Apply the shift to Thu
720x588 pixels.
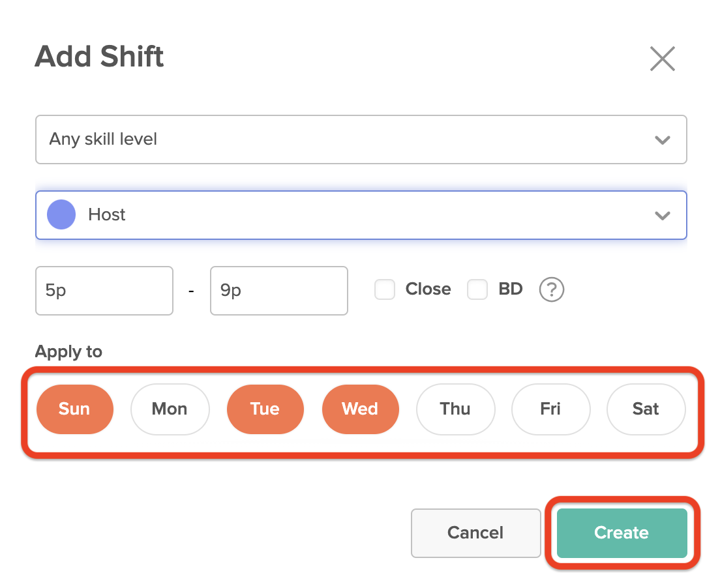455,409
